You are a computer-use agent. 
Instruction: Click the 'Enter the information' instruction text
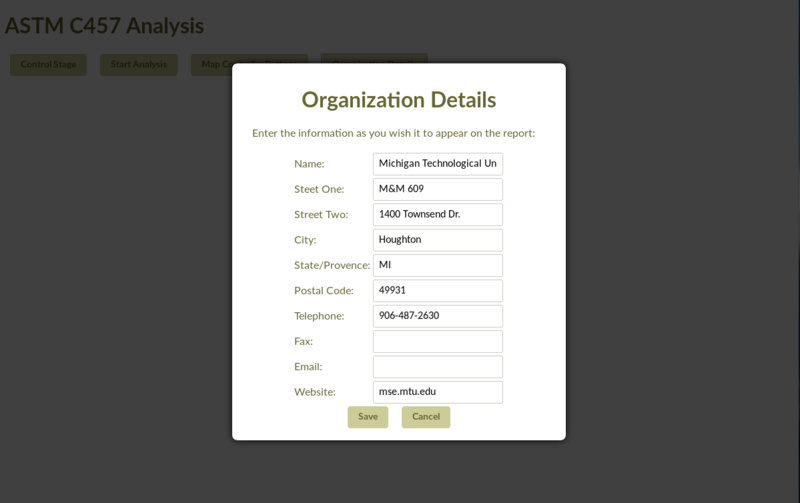click(394, 133)
